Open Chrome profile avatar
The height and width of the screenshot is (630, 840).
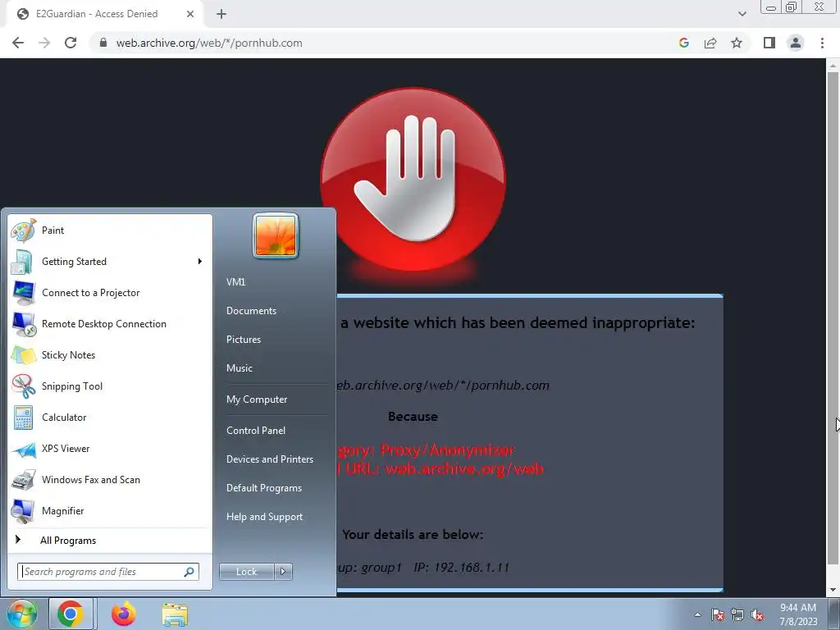(796, 43)
